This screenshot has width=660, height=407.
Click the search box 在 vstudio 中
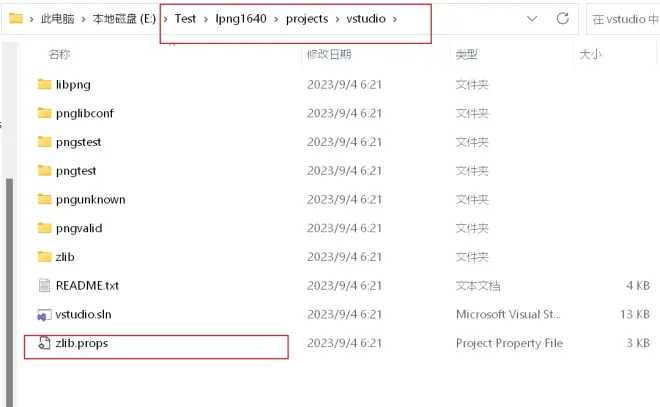[624, 19]
